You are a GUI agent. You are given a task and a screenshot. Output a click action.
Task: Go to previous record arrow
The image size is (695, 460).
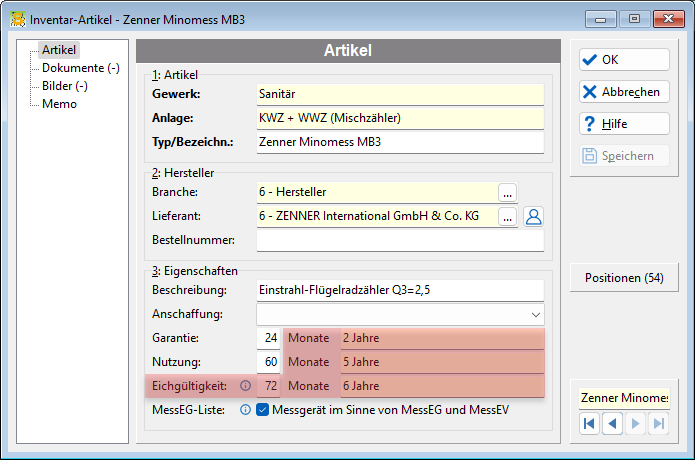612,424
